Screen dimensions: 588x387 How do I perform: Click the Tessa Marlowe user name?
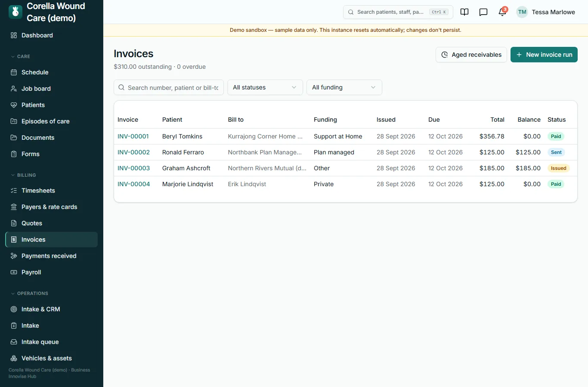coord(554,12)
